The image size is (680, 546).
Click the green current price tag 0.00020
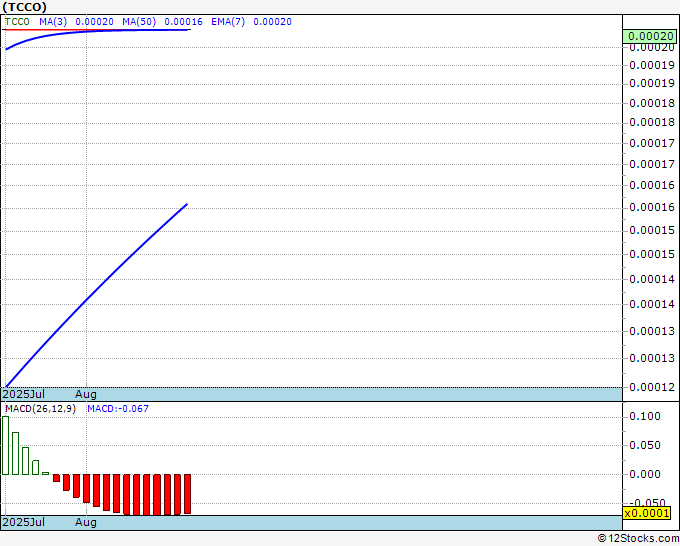(x=649, y=36)
